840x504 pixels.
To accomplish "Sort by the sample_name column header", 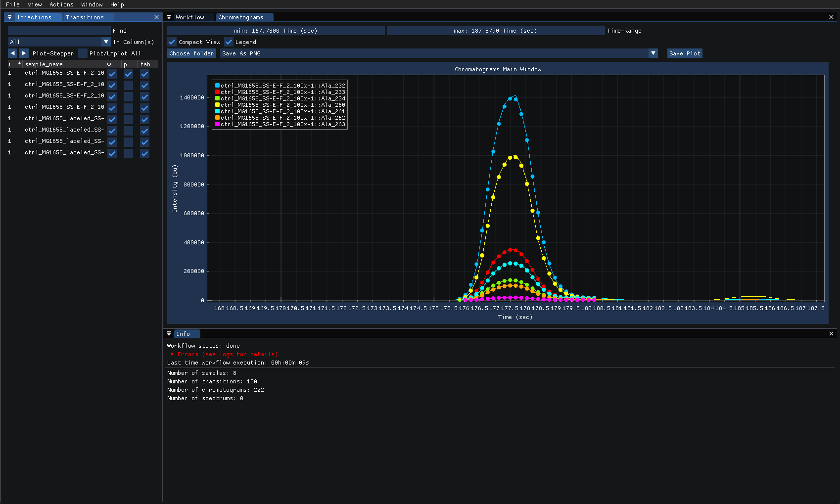I will click(x=64, y=64).
